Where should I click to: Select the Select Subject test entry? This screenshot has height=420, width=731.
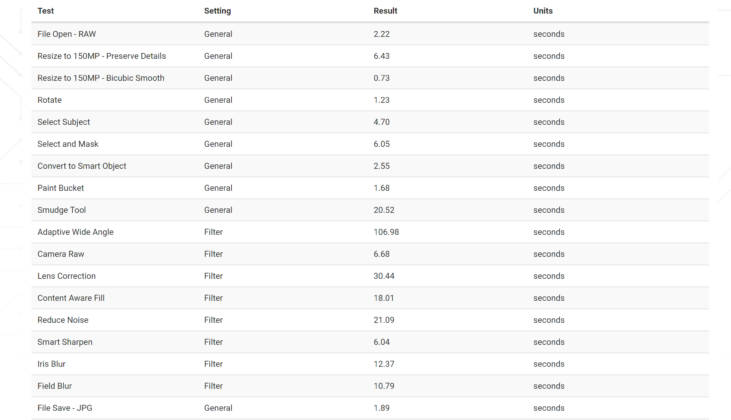point(63,122)
